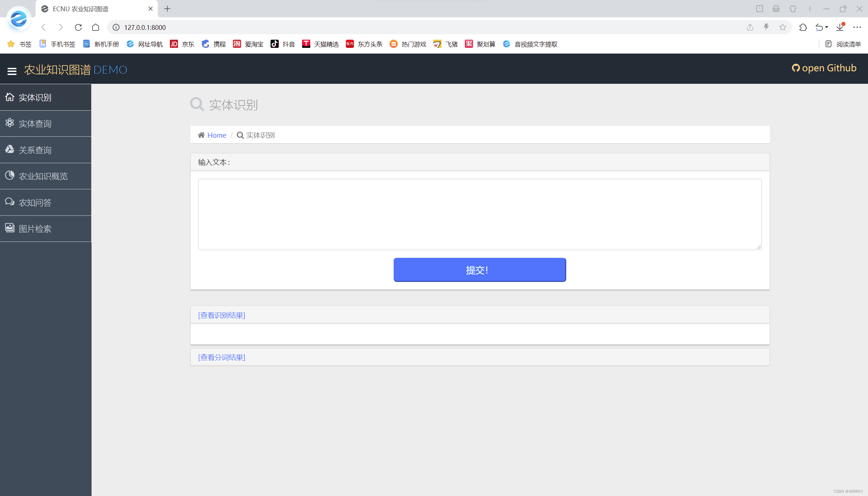This screenshot has height=496, width=868.
Task: Click the Home breadcrumb link
Action: click(x=216, y=135)
